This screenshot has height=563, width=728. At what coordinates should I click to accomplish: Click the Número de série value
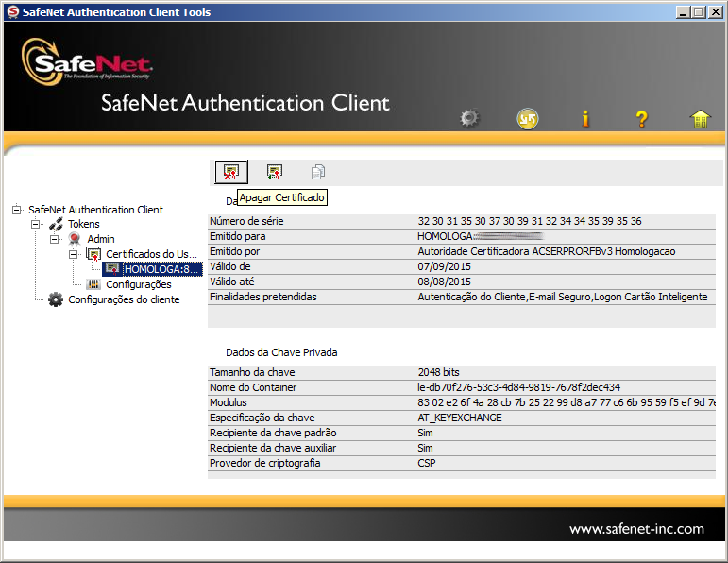click(530, 221)
